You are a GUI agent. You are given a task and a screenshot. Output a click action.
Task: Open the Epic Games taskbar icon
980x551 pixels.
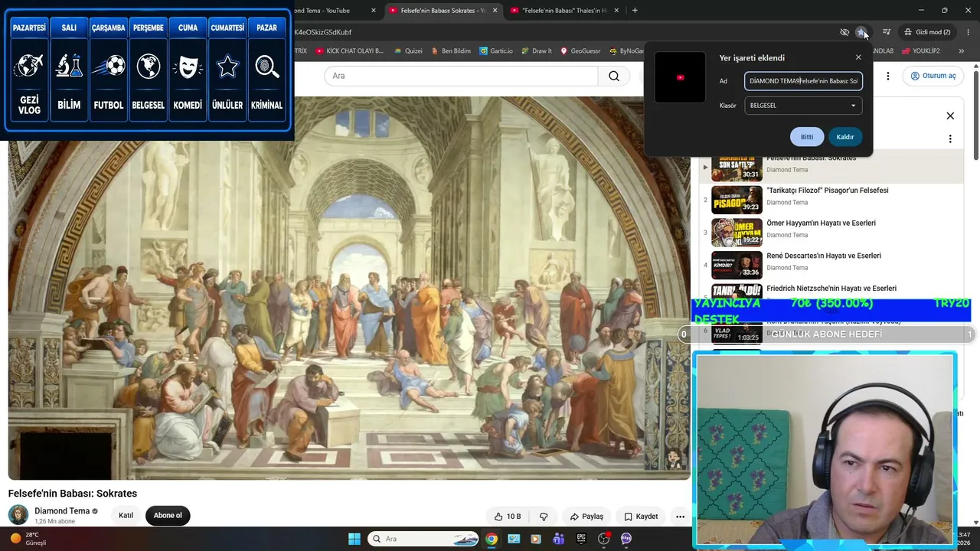(x=581, y=539)
